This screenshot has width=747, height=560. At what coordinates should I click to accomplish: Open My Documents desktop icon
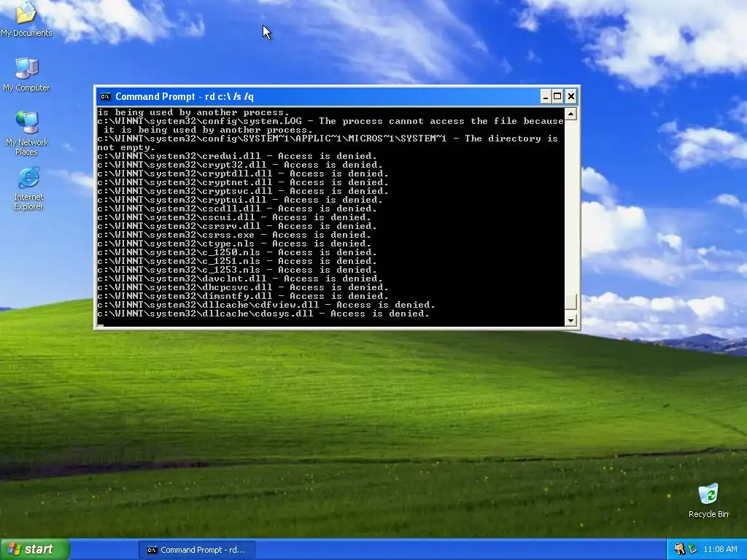[26, 19]
